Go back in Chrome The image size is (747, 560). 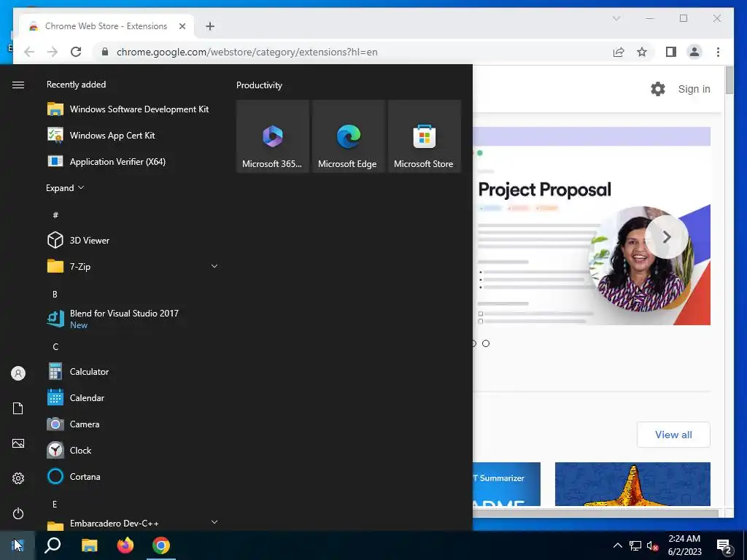29,52
